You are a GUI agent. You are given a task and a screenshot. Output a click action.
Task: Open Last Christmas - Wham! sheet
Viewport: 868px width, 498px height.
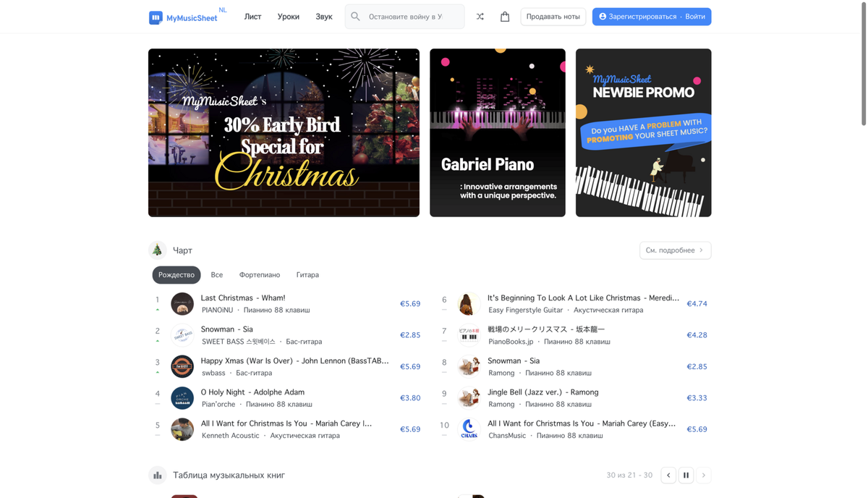tap(243, 298)
